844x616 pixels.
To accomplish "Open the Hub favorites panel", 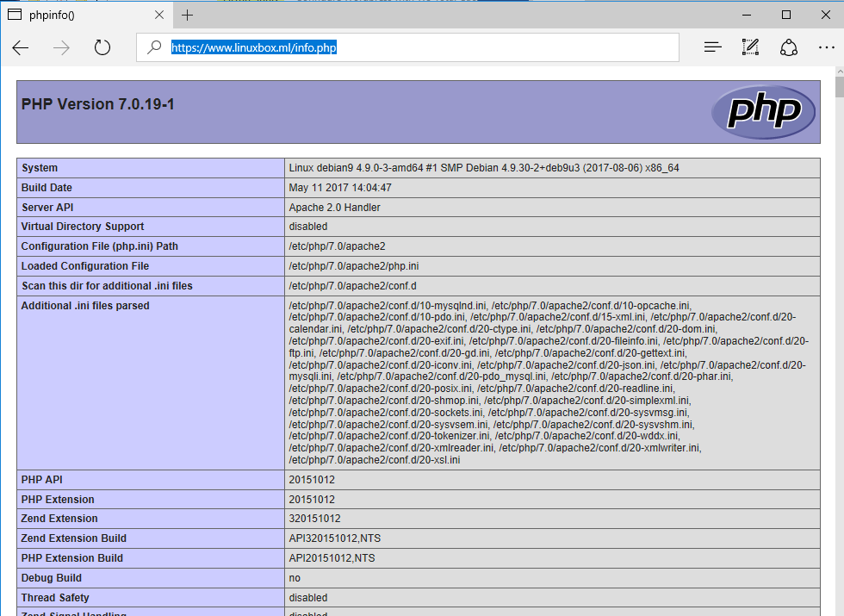I will click(x=712, y=47).
